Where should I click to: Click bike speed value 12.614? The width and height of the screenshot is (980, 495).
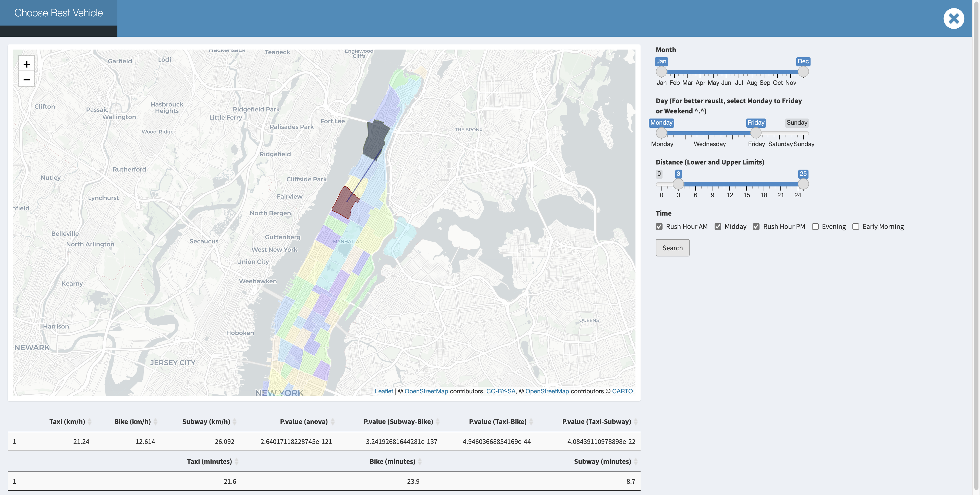[x=145, y=442]
